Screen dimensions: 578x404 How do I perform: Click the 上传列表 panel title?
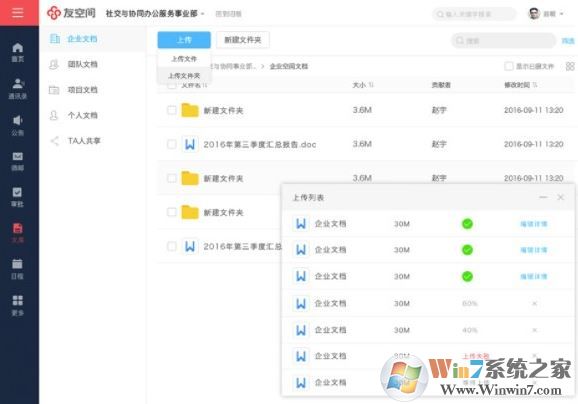point(308,198)
